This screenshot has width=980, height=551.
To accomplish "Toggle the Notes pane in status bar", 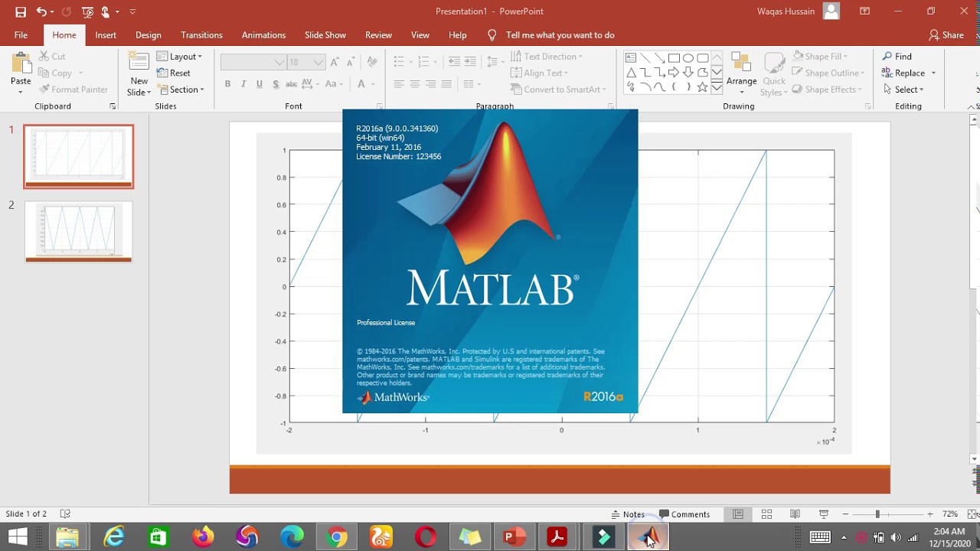I will (628, 514).
